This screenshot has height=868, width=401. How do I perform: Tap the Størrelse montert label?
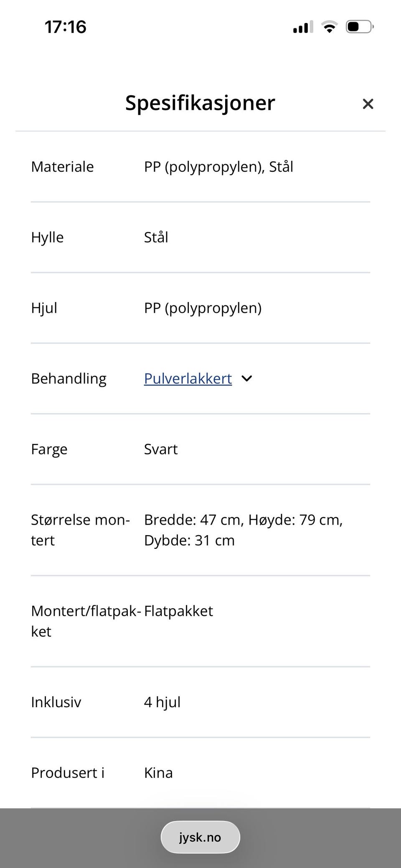(x=81, y=530)
